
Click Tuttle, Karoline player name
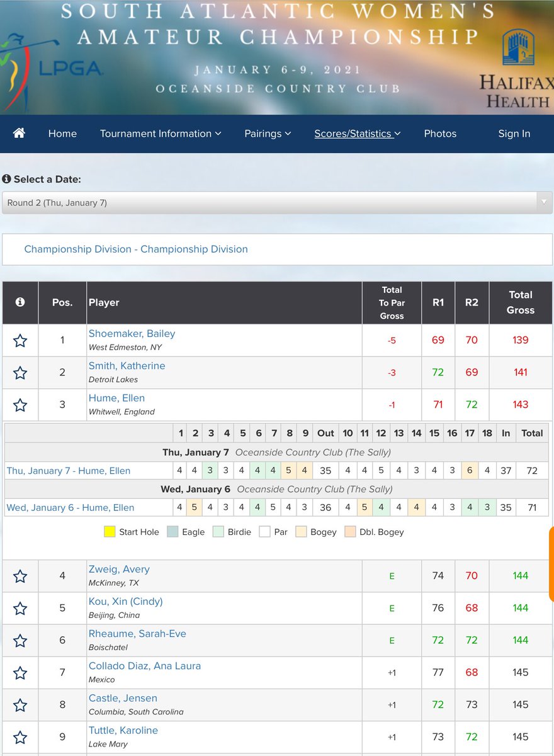(123, 730)
